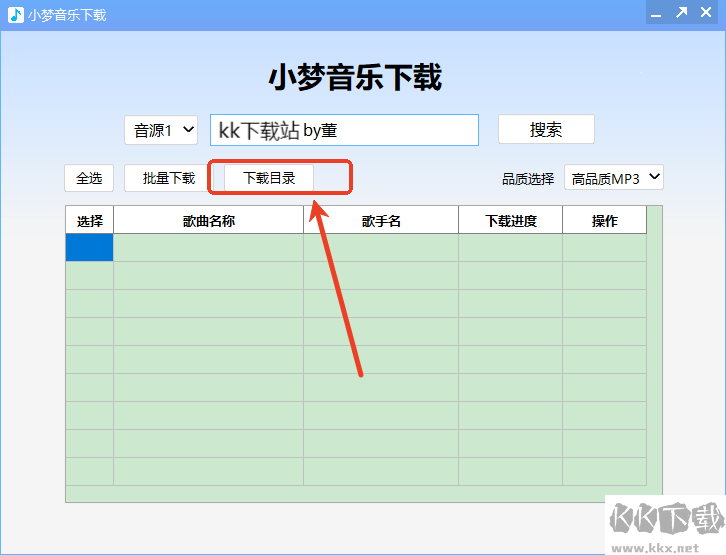
Task: Click the 歌手名 column header
Action: 381,220
